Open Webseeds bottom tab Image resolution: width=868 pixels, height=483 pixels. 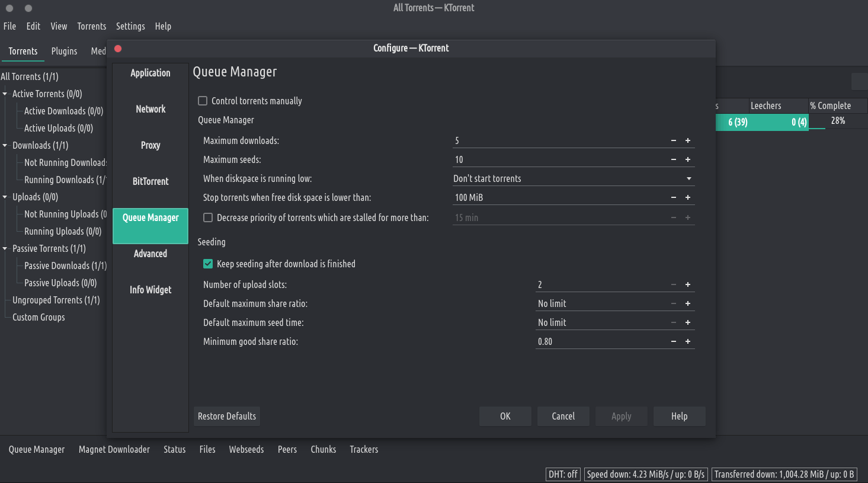(x=246, y=449)
